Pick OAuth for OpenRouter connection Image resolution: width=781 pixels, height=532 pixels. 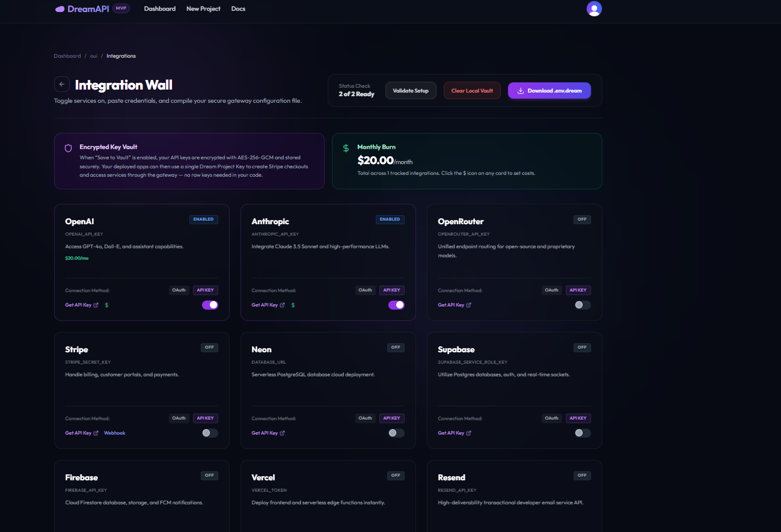tap(552, 290)
